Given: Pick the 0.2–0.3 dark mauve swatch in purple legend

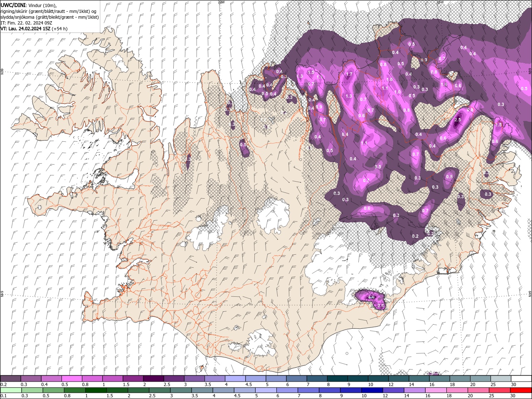Looking at the screenshot, I should 10,379.
